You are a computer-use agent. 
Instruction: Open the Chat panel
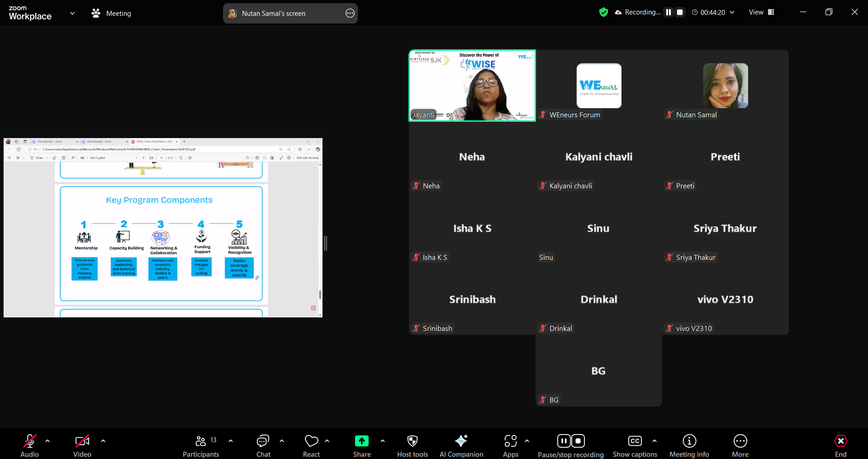click(263, 446)
